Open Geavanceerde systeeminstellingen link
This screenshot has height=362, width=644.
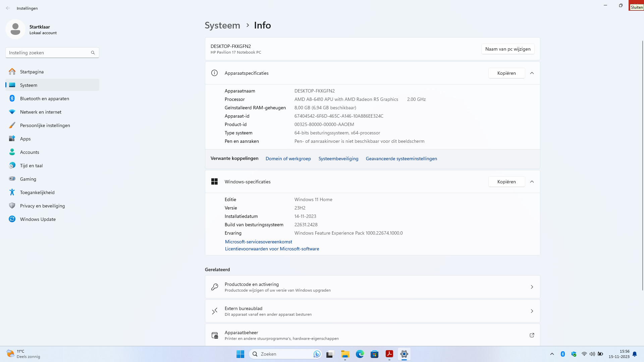pos(401,159)
